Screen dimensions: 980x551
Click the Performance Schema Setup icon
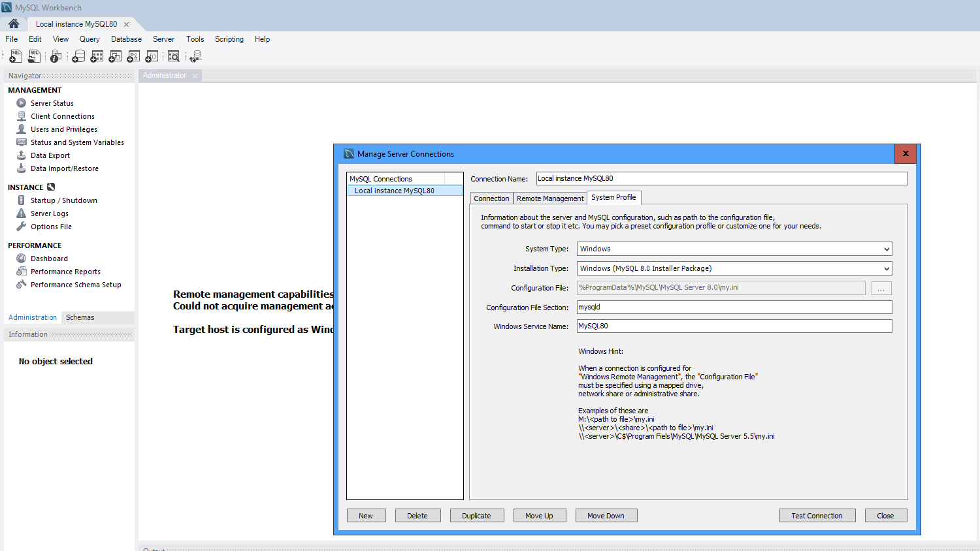(22, 285)
